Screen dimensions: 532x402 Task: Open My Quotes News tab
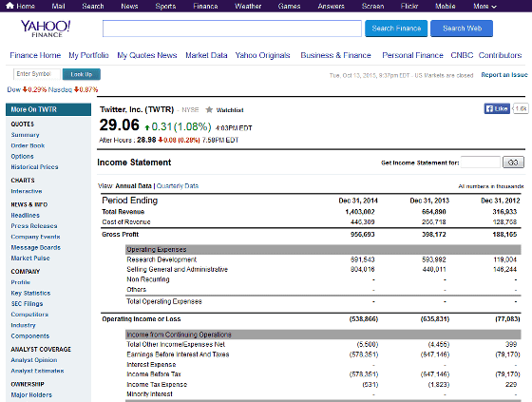tap(147, 55)
